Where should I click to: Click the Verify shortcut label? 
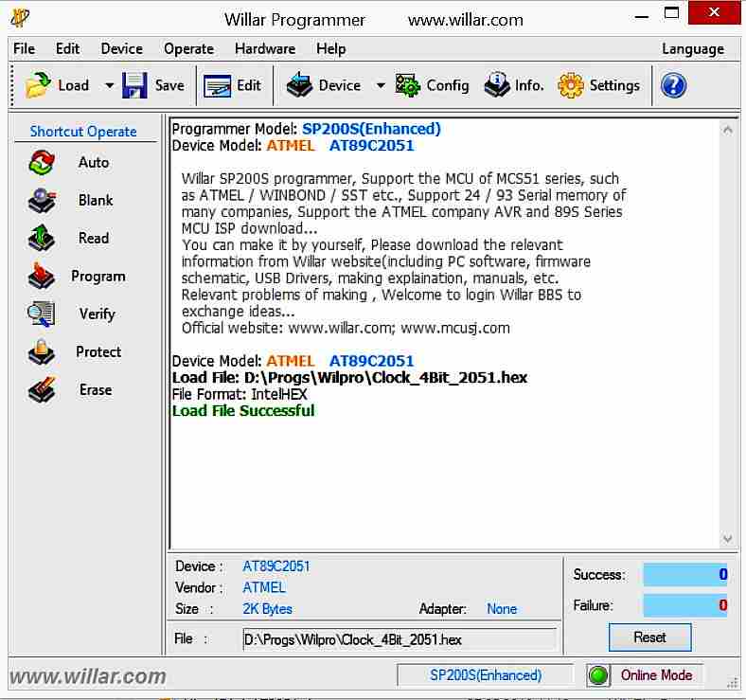tap(98, 314)
